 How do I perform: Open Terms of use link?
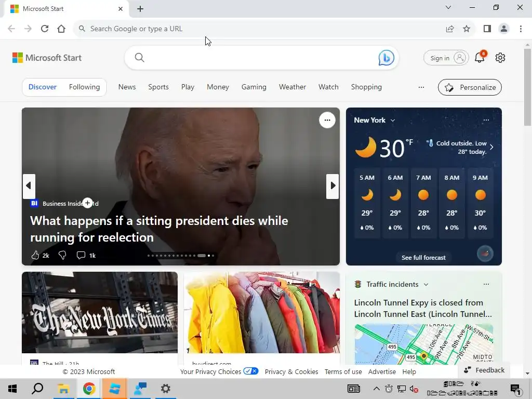click(x=343, y=371)
